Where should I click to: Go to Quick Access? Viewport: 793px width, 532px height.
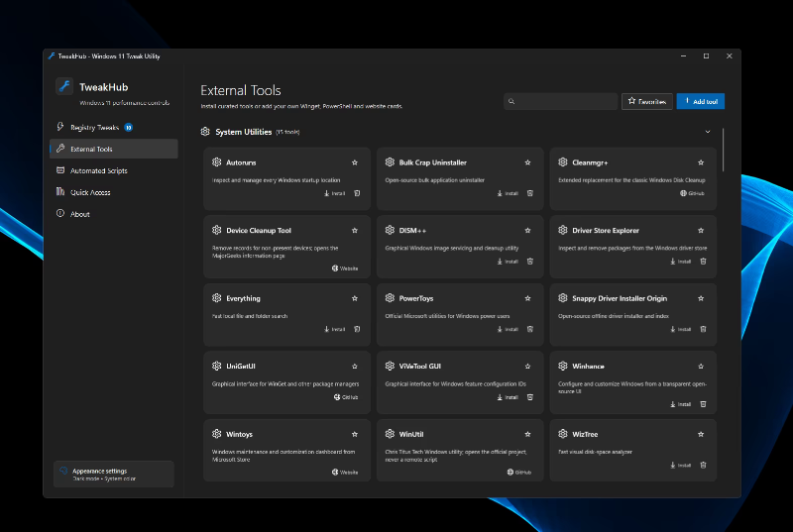point(114,192)
